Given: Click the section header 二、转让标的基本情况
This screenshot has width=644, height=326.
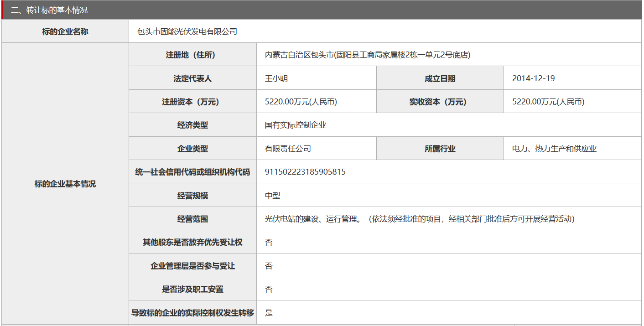Looking at the screenshot, I should point(49,10).
